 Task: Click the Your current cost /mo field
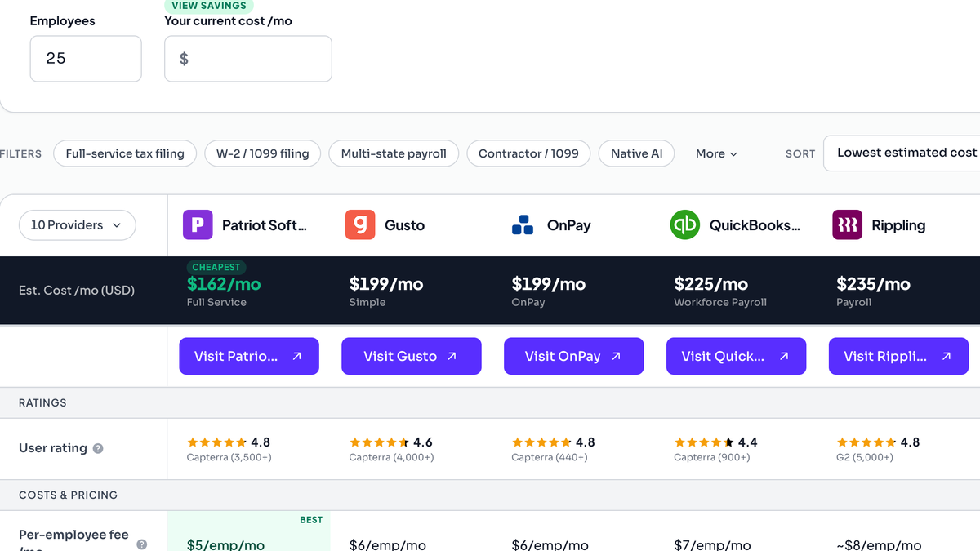pyautogui.click(x=248, y=59)
